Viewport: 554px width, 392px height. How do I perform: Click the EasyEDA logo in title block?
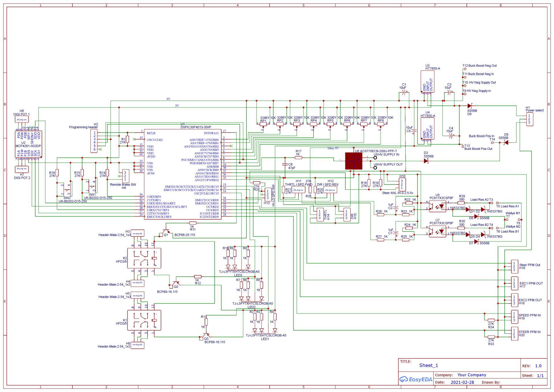click(416, 379)
